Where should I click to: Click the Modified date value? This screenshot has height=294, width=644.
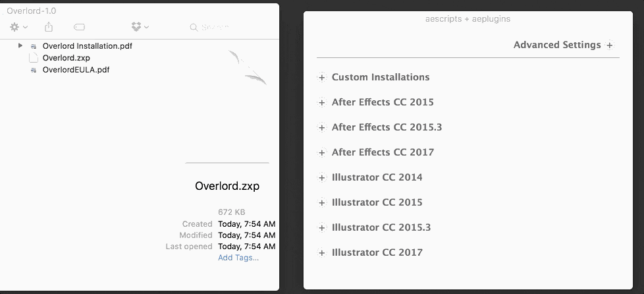point(246,235)
